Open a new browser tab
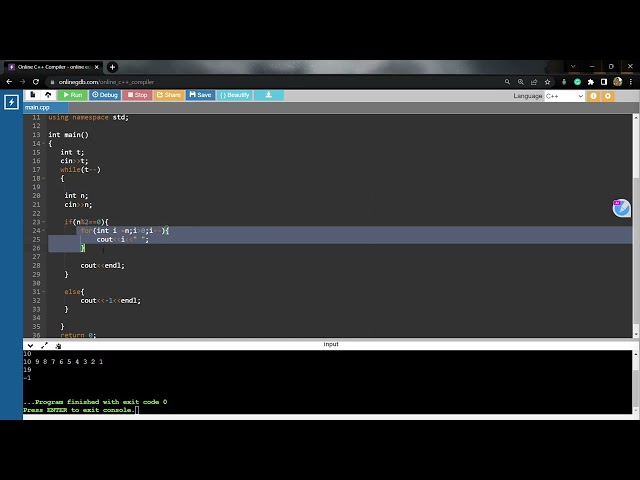This screenshot has width=640, height=480. (x=112, y=67)
